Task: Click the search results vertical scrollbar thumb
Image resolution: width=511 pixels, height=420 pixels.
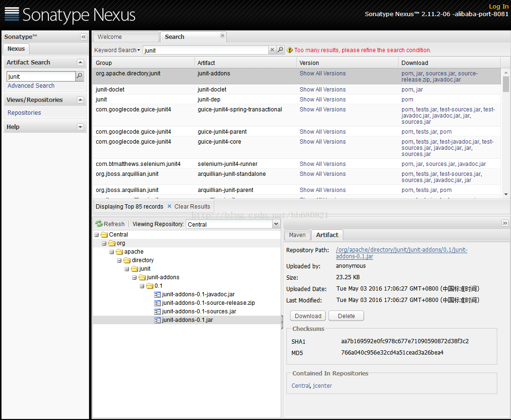Action: (x=506, y=84)
